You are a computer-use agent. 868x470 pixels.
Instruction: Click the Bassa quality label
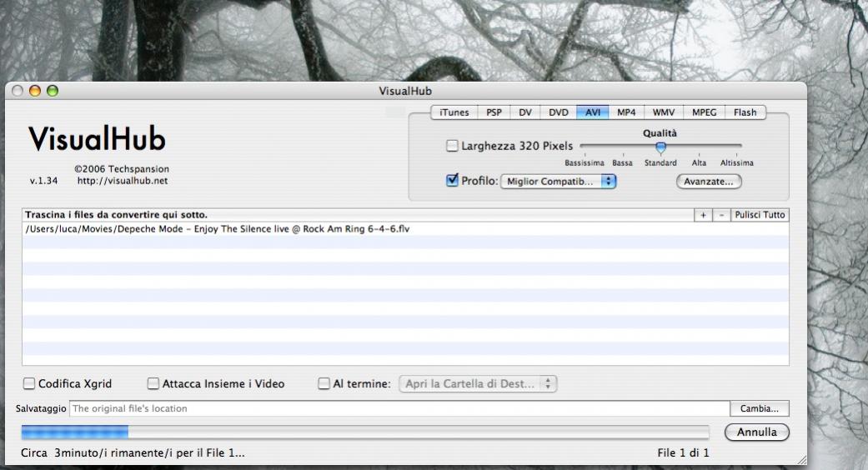coord(622,163)
